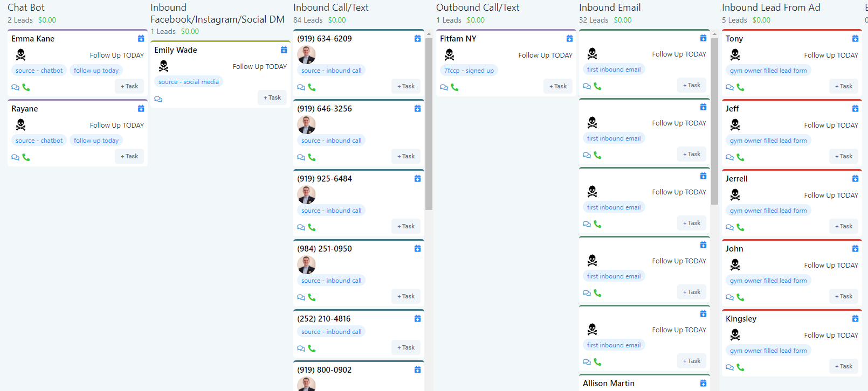The width and height of the screenshot is (868, 391).
Task: Click the calendar icon on (919) 646-3256 card
Action: click(417, 109)
